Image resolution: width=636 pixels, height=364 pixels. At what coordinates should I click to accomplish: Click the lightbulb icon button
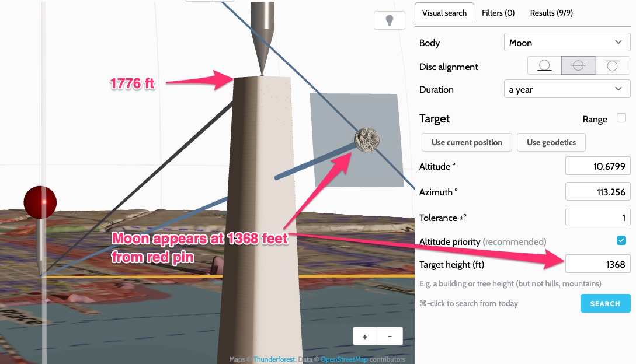[x=390, y=20]
